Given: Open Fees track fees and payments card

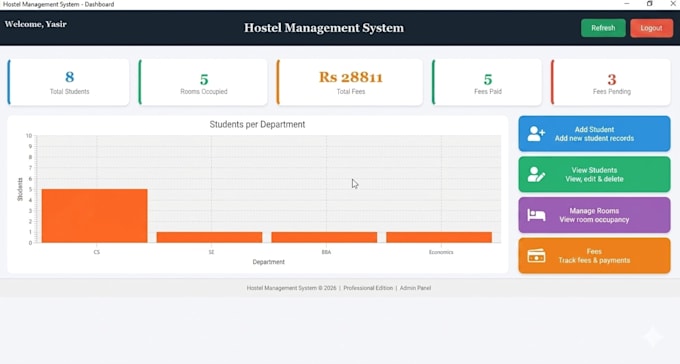Looking at the screenshot, I should pos(594,256).
